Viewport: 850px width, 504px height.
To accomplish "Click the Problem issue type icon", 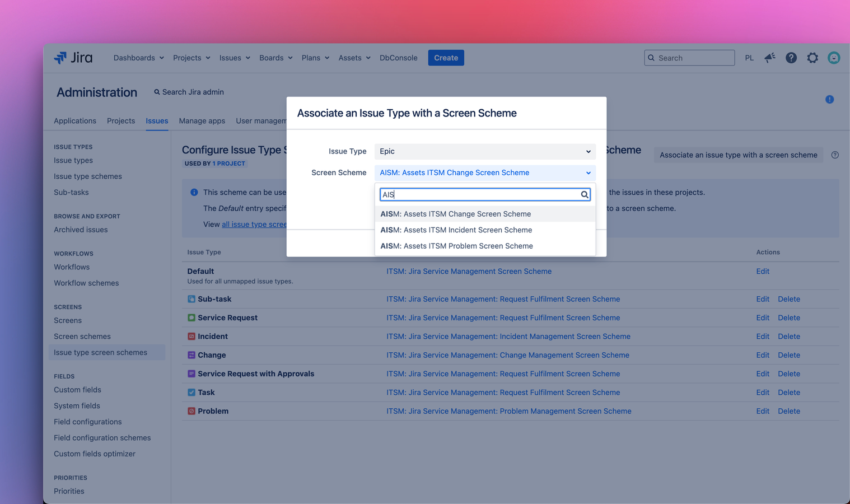I will [x=192, y=411].
